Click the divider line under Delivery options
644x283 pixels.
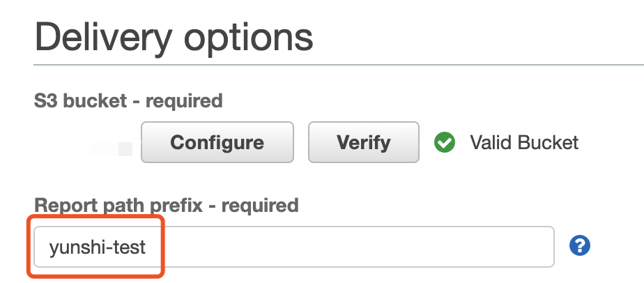click(x=339, y=65)
